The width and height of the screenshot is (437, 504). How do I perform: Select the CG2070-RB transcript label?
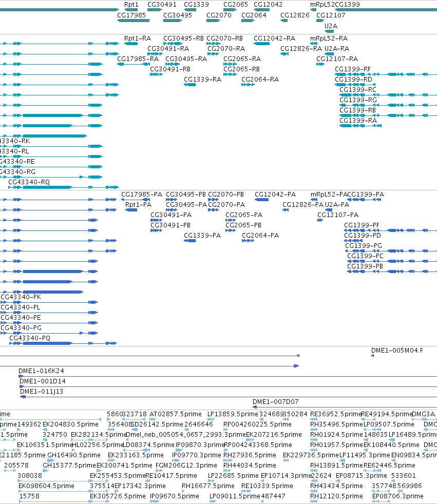point(224,38)
